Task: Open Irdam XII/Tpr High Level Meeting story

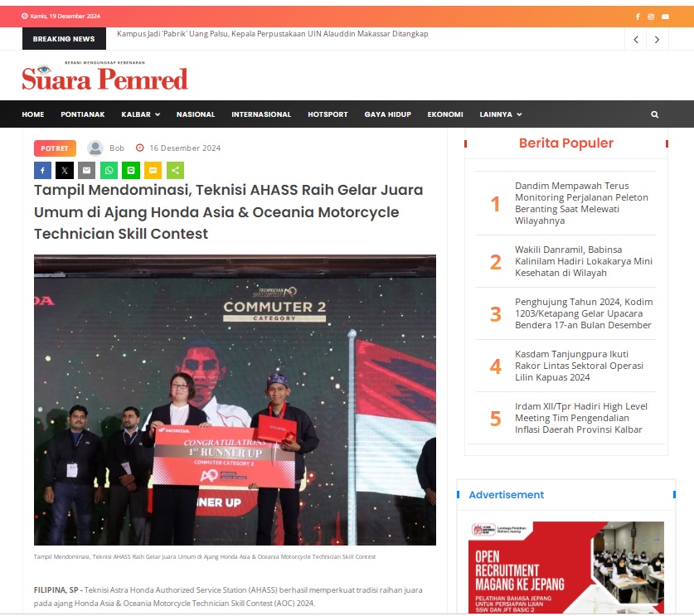Action: pyautogui.click(x=580, y=418)
